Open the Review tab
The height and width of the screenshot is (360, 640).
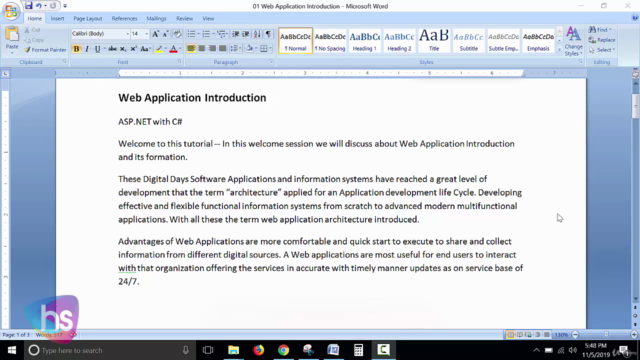[x=184, y=18]
